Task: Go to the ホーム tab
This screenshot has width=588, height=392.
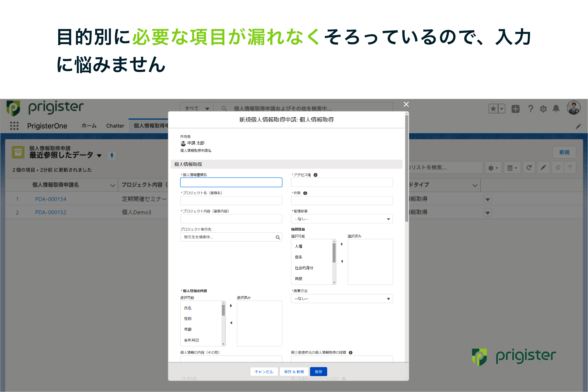Action: click(x=89, y=126)
